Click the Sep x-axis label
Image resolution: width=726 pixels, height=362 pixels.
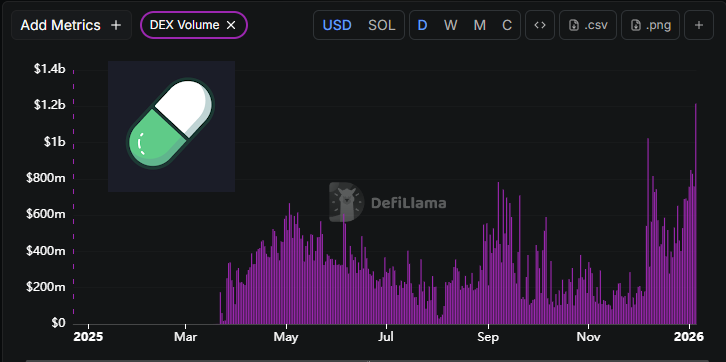coord(488,337)
